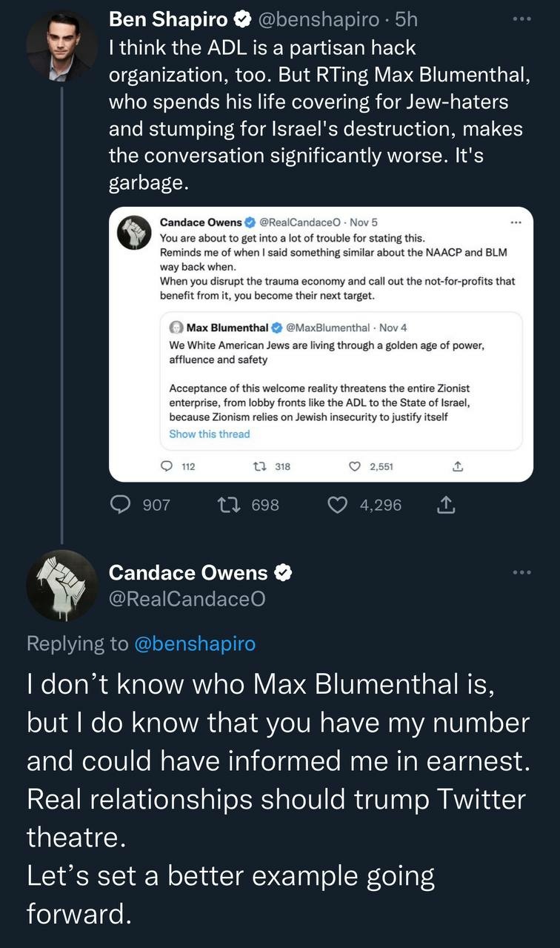The image size is (560, 948).
Task: Tap share icon on Ben Shapiro's tweet
Action: click(446, 505)
